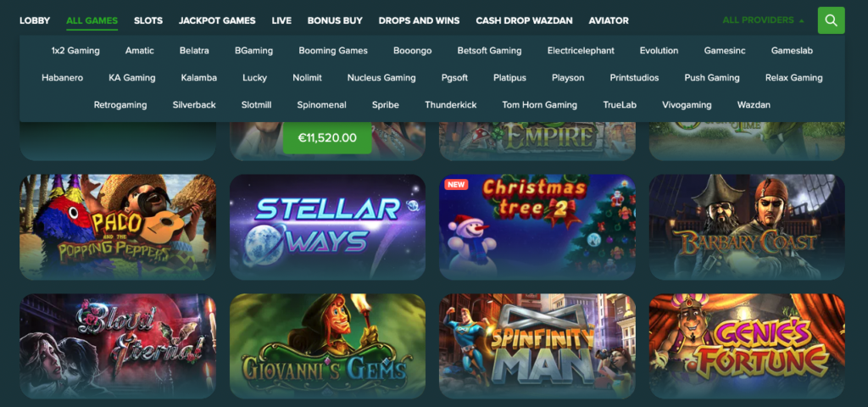Image resolution: width=868 pixels, height=407 pixels.
Task: Launch Spinfinity Man game
Action: (537, 346)
